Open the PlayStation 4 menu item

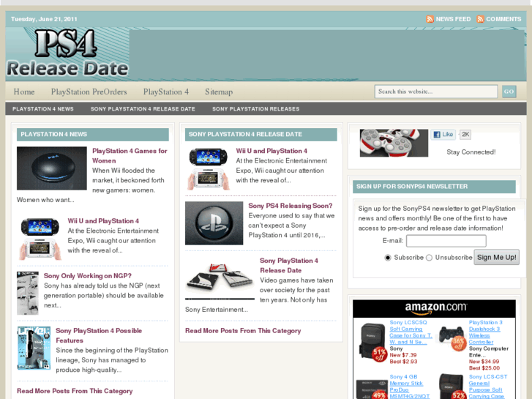[x=166, y=92]
